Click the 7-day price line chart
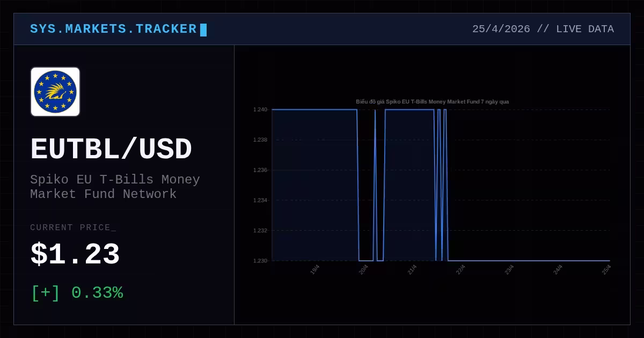This screenshot has height=338, width=644. (432, 188)
